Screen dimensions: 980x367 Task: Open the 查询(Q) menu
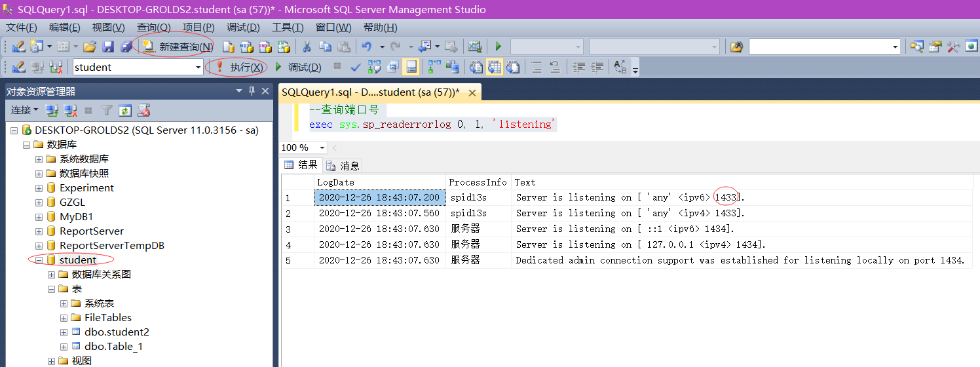point(153,27)
